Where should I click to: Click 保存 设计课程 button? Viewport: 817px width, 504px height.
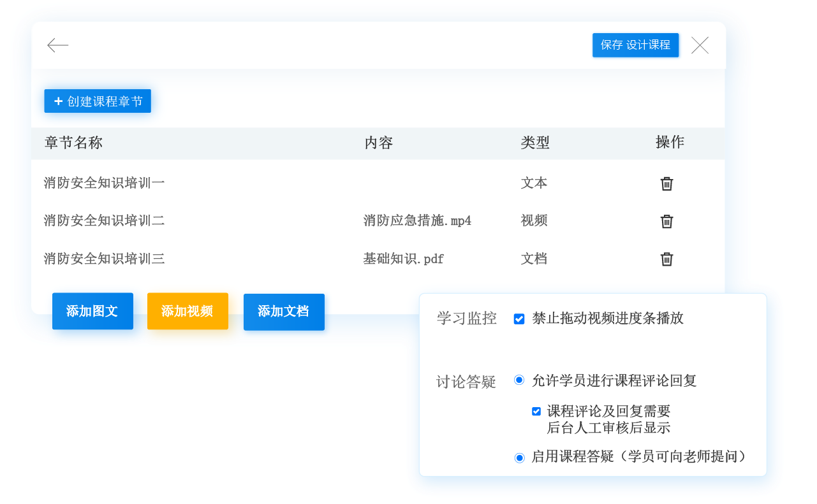pyautogui.click(x=635, y=45)
